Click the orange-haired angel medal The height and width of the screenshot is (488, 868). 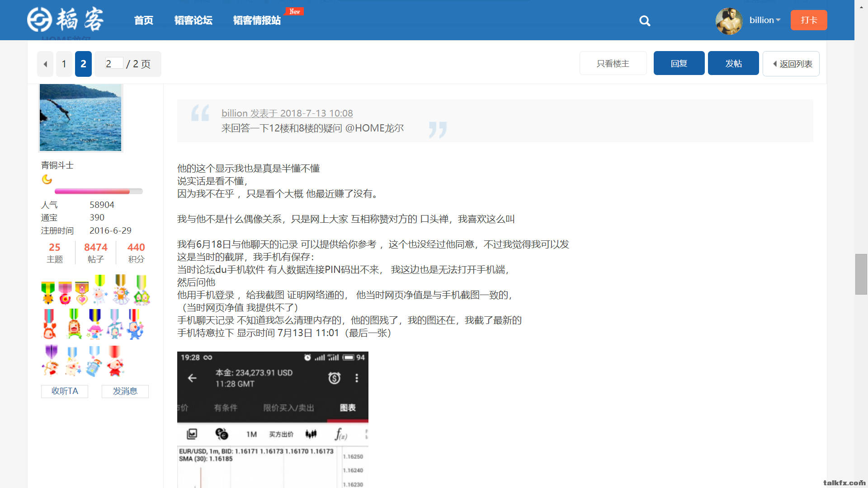click(121, 289)
